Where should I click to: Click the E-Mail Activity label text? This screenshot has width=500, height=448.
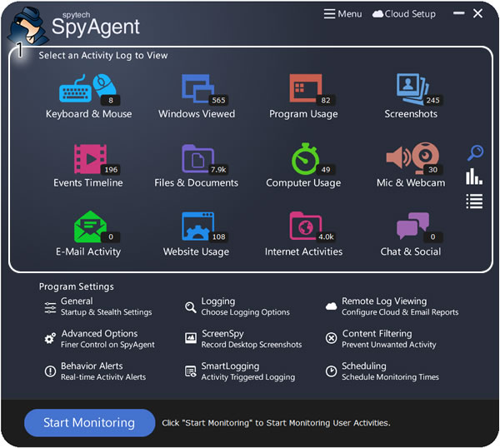pos(88,251)
